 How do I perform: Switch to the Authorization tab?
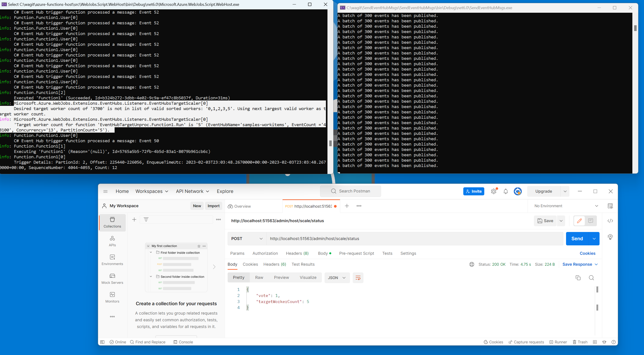265,253
